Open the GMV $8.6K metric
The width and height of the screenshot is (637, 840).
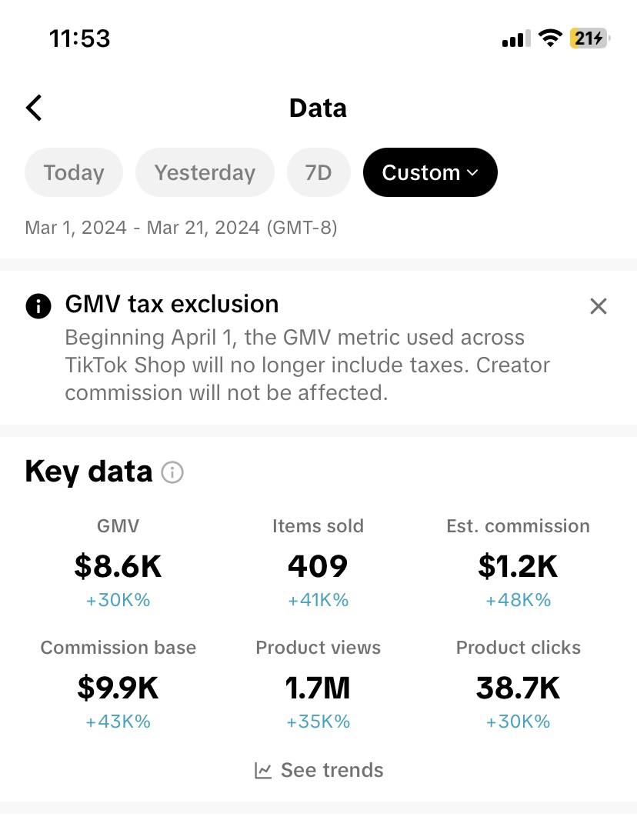[118, 566]
